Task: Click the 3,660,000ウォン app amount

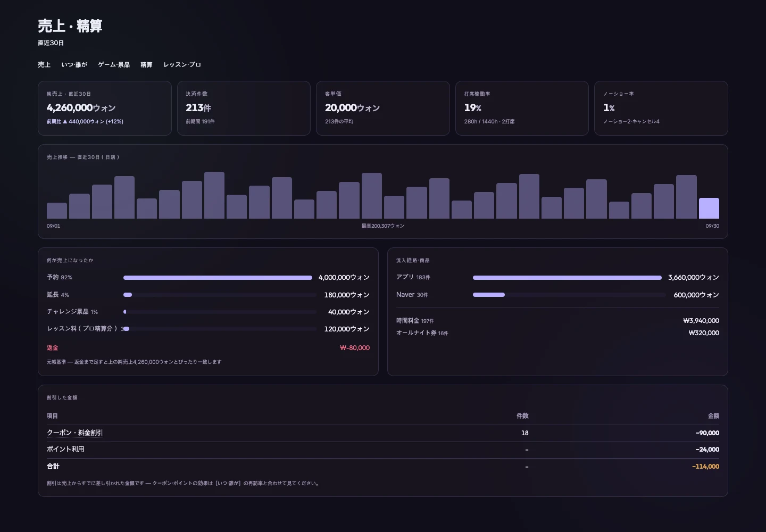Action: point(693,278)
